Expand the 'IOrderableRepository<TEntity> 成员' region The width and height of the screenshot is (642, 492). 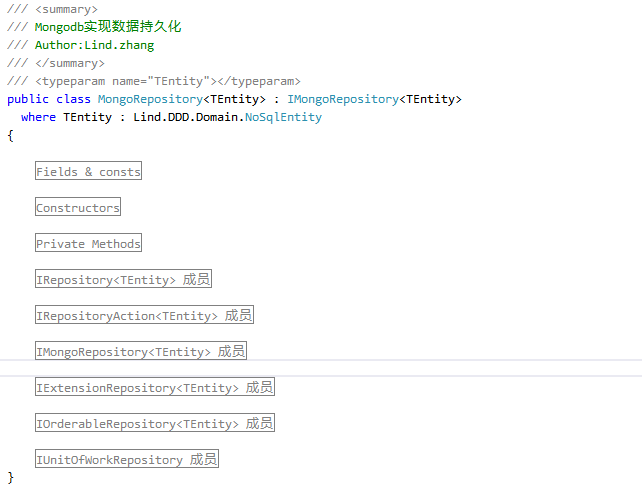coord(155,423)
